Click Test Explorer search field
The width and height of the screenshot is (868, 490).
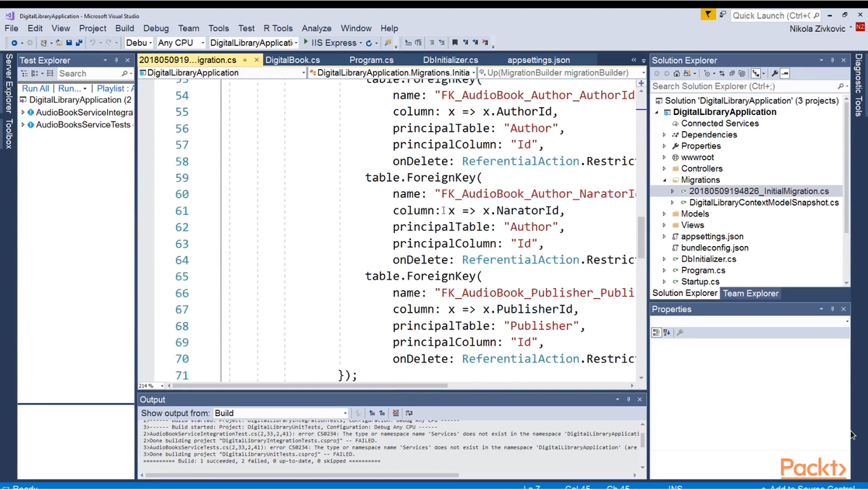point(94,74)
